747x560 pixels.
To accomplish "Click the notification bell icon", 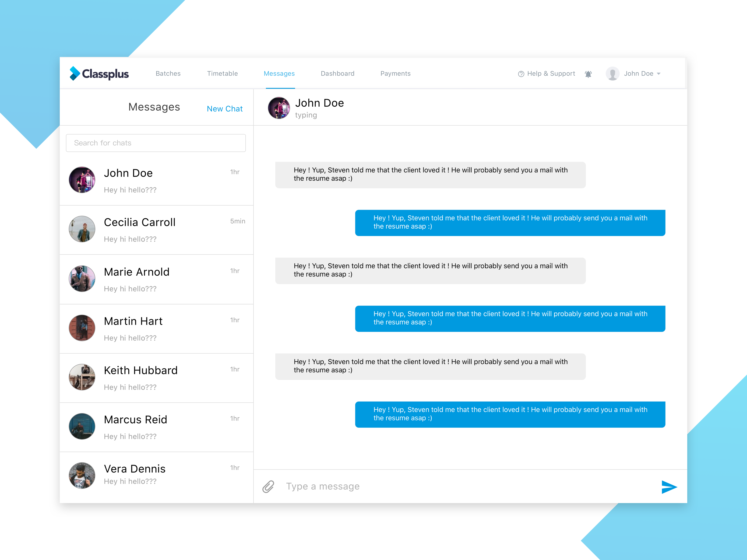I will coord(588,73).
